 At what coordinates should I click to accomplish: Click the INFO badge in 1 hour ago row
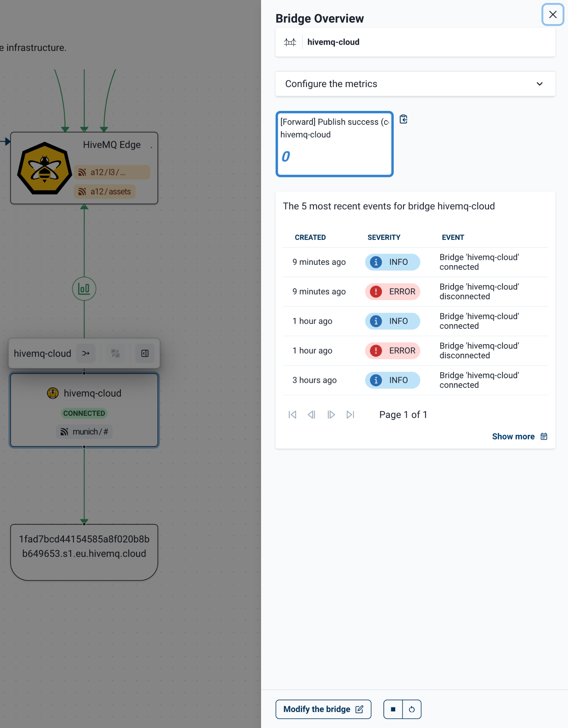point(392,321)
